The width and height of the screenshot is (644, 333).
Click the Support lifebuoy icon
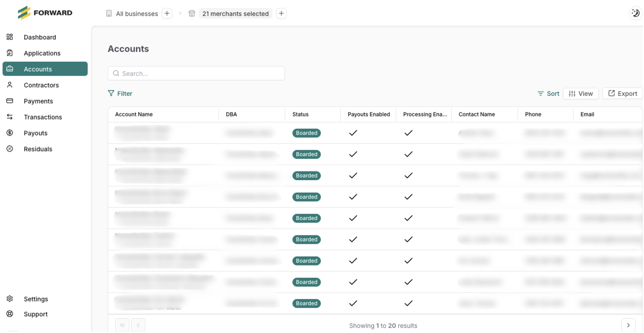pos(10,314)
